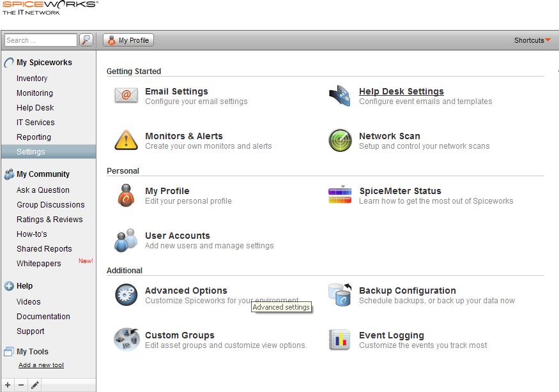Open the Backup Configuration database icon
This screenshot has width=559, height=392.
(x=340, y=294)
